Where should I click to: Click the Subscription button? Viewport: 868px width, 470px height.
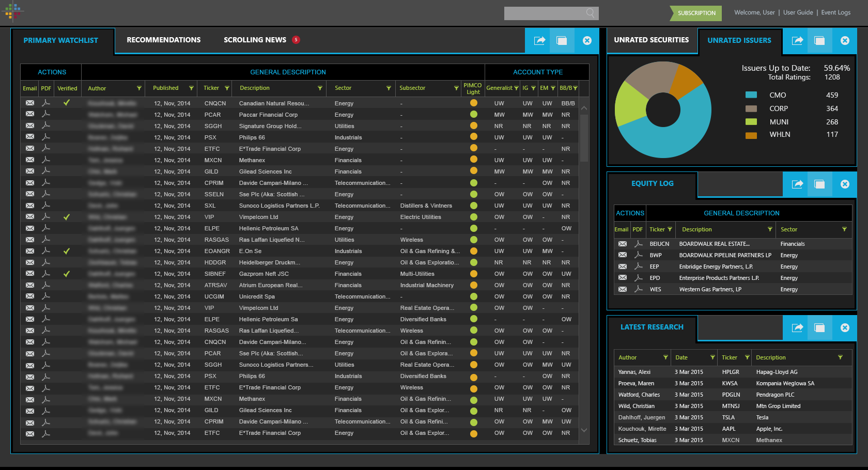click(696, 13)
